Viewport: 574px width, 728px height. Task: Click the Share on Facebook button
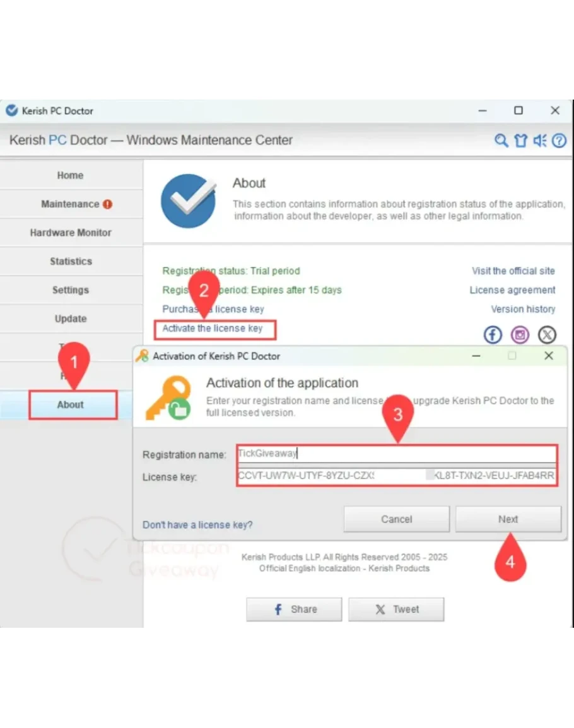click(x=294, y=610)
